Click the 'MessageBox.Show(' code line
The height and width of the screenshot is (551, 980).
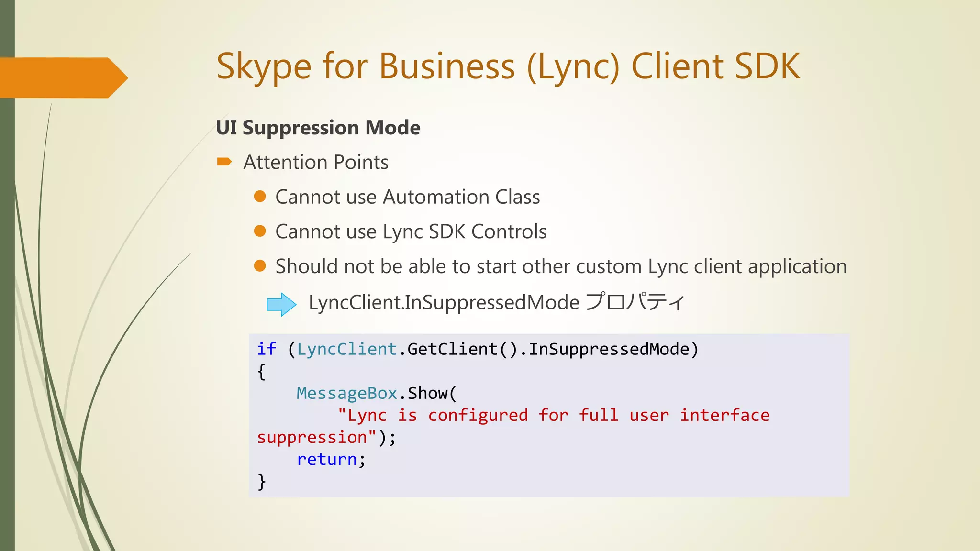coord(377,393)
